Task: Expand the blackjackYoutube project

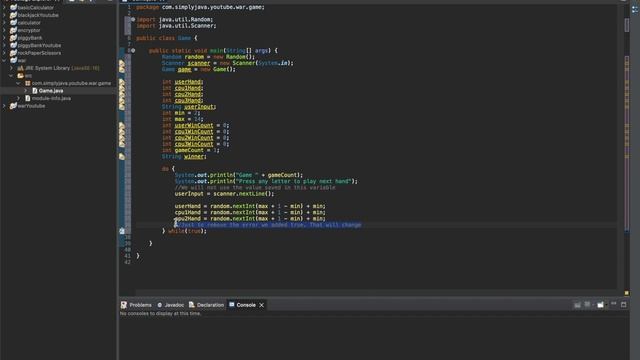Action: pyautogui.click(x=4, y=15)
